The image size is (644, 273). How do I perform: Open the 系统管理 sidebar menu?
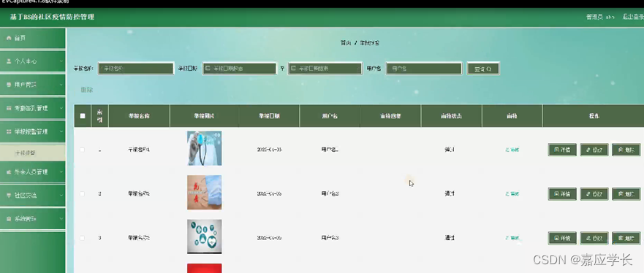pos(32,219)
